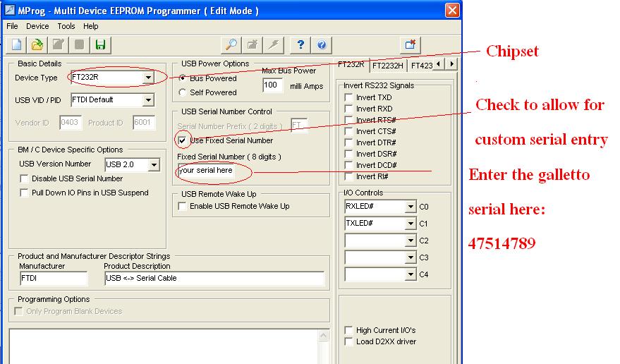This screenshot has width=620, height=364.
Task: Click the grayed stop toolbar icon
Action: [x=80, y=44]
